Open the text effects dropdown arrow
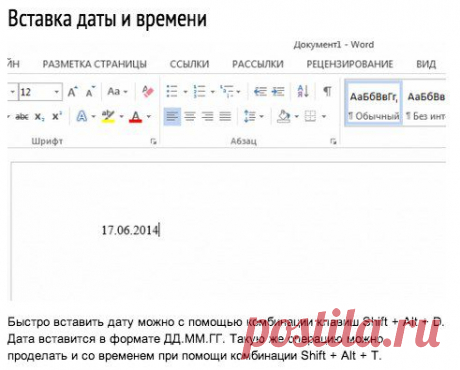 point(93,116)
